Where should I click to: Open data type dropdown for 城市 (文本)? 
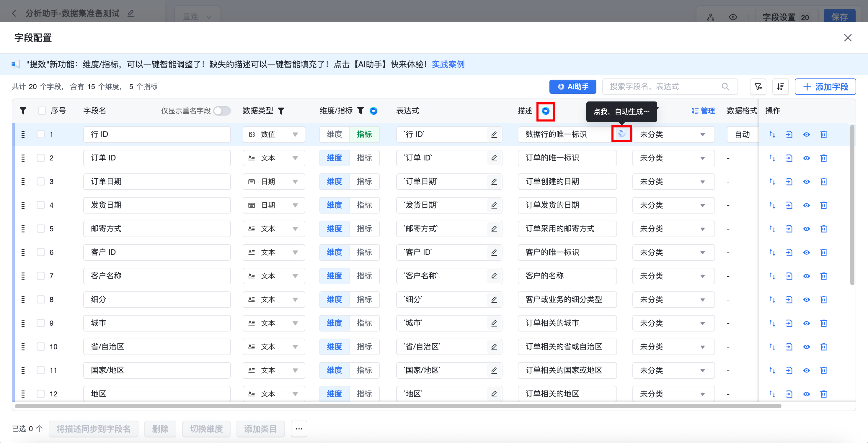pos(274,323)
